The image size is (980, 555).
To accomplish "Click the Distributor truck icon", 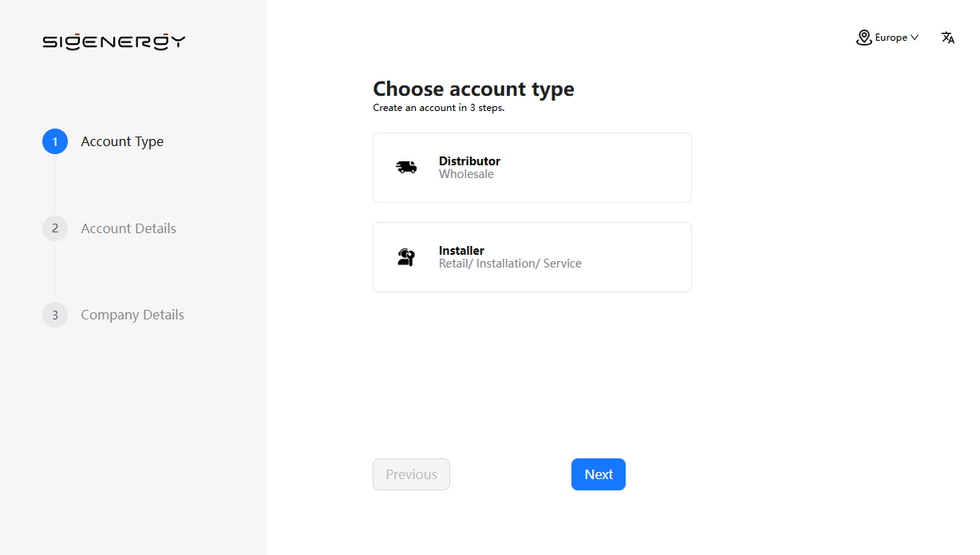I will tap(406, 167).
